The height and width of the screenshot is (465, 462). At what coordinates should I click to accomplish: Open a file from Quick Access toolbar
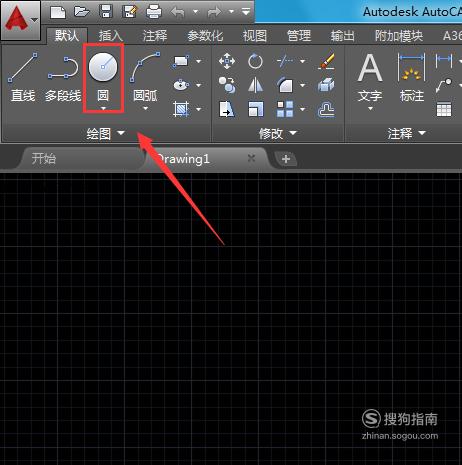pos(82,12)
